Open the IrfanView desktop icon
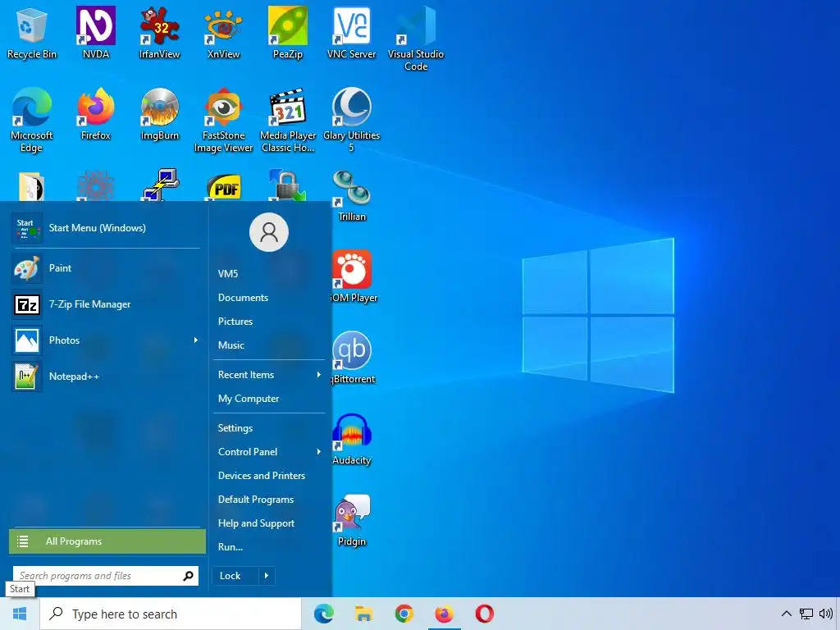Screen dimensions: 840x630 (160, 32)
